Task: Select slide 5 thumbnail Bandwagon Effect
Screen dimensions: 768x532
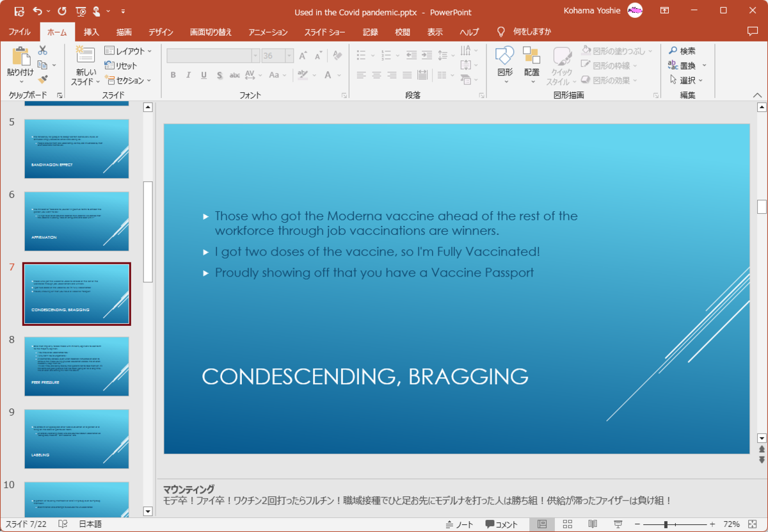Action: [76, 149]
